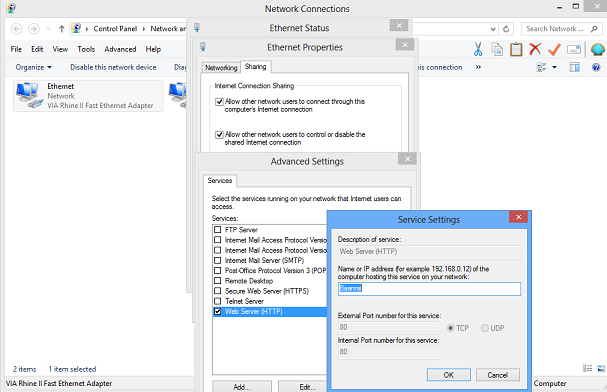
Task: Open the View menu
Action: pos(60,49)
